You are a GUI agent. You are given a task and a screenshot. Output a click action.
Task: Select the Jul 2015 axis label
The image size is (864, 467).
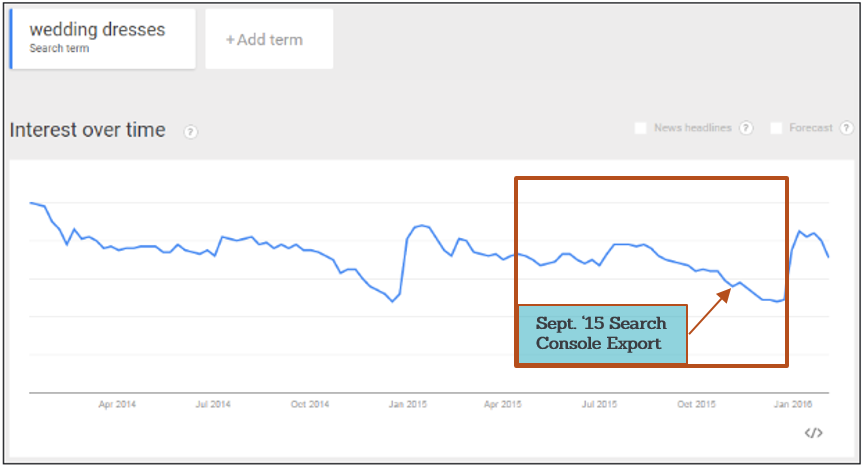(x=600, y=405)
